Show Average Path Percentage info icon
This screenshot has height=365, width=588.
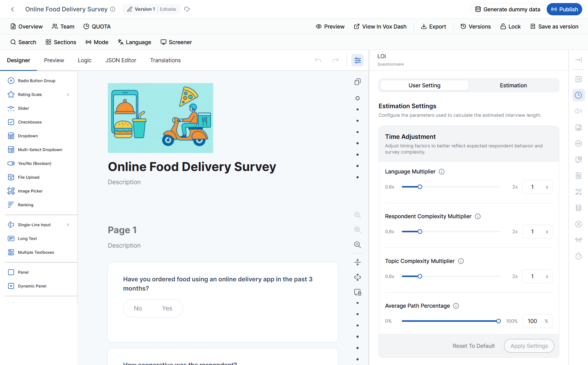point(456,306)
